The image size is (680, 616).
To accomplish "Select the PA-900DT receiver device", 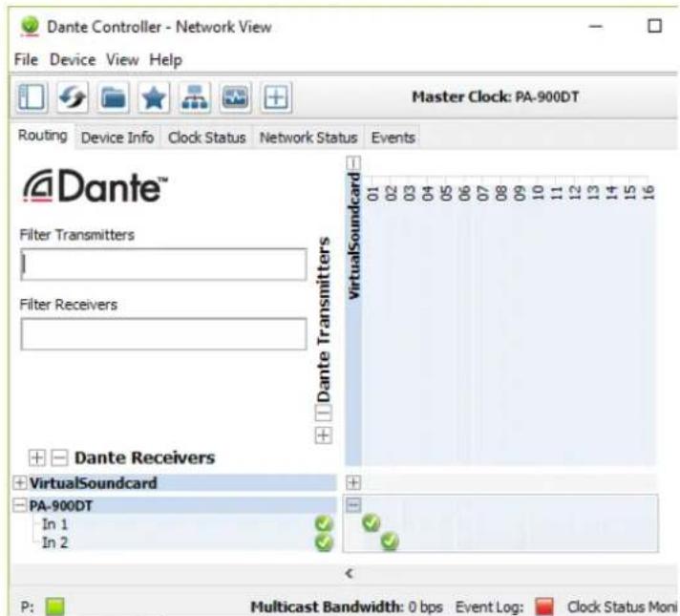I will [x=60, y=505].
